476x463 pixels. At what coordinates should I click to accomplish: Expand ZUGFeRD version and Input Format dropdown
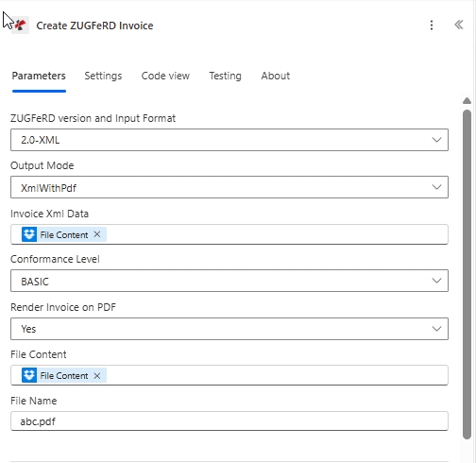pyautogui.click(x=229, y=140)
